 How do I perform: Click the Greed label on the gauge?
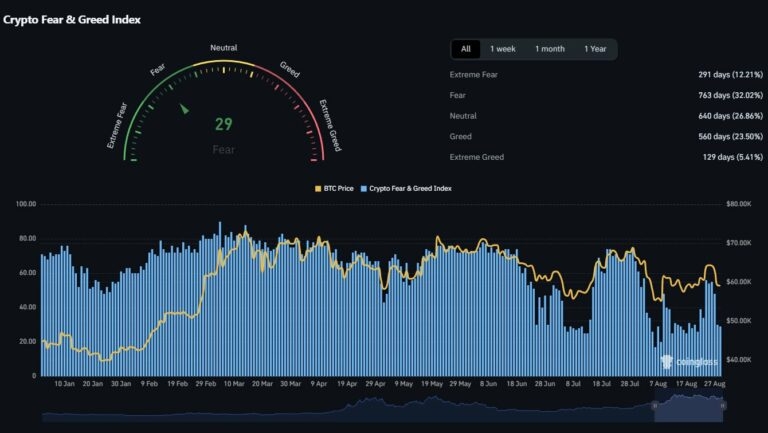pyautogui.click(x=290, y=67)
